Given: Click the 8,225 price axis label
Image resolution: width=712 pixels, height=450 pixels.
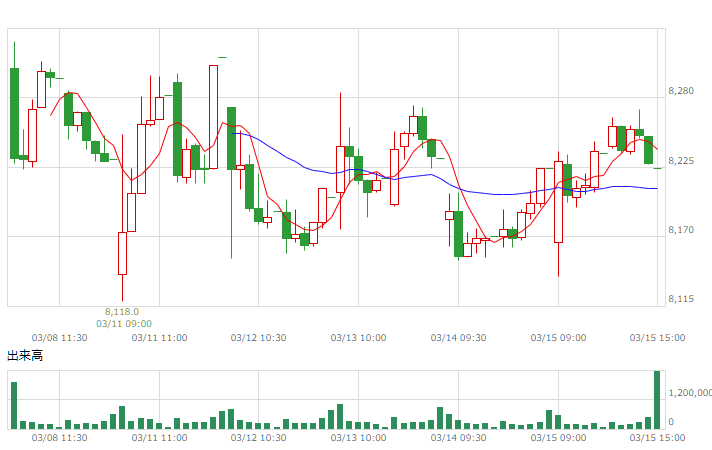Looking at the screenshot, I should pyautogui.click(x=681, y=161).
